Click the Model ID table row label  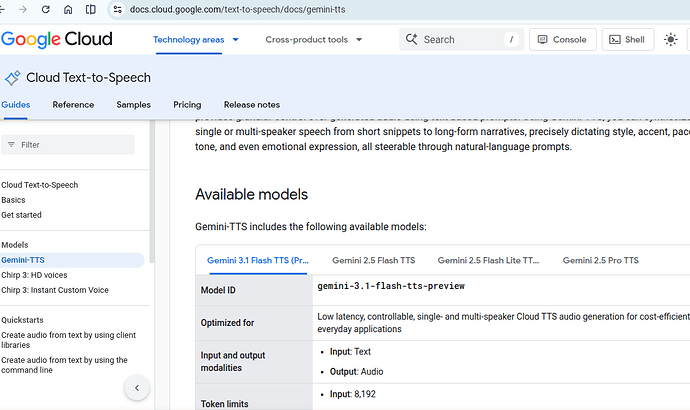(x=218, y=290)
